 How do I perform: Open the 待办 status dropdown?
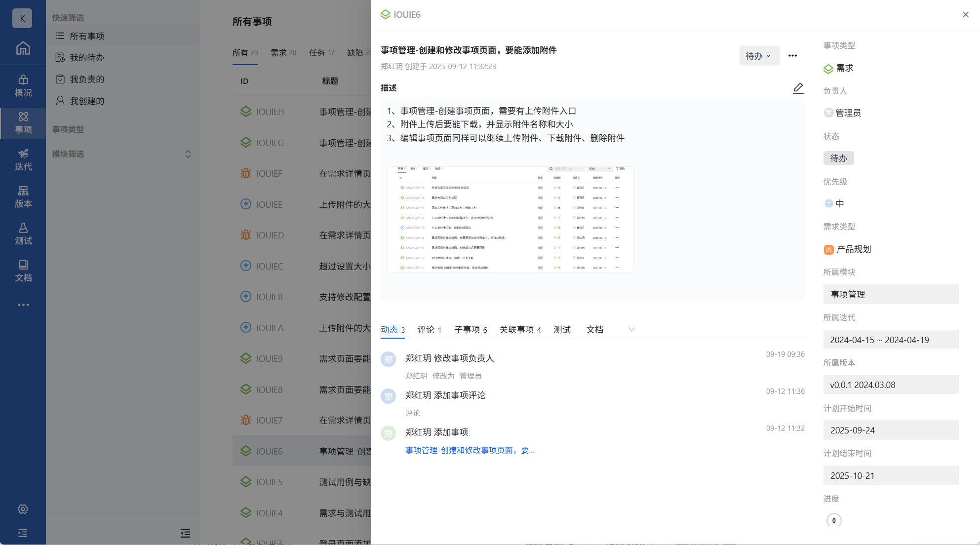coord(759,56)
